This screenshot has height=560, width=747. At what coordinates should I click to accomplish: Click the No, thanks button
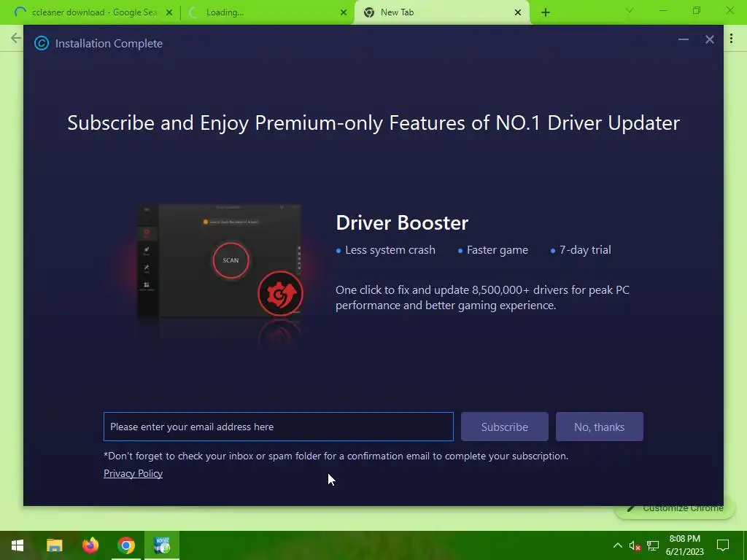600,427
